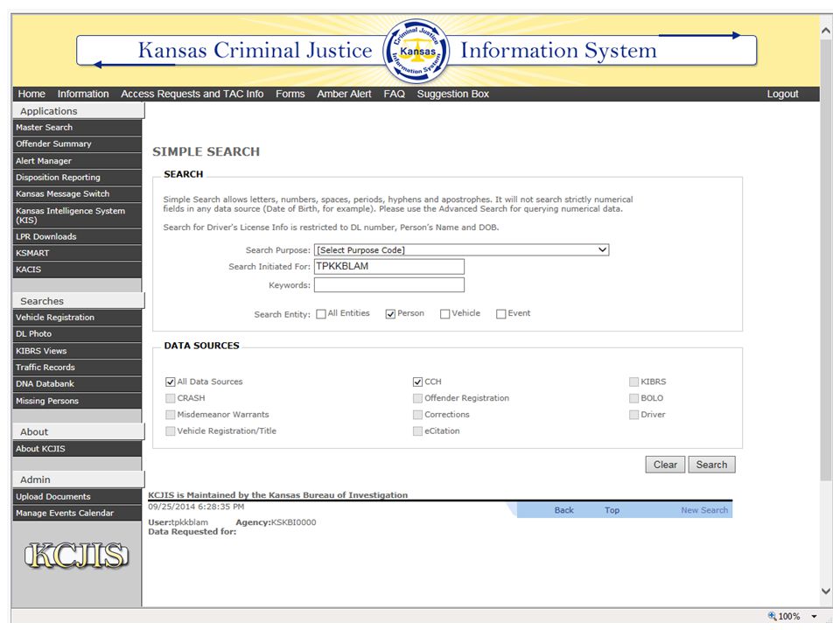Open Manage Events Calendar in sidebar
This screenshot has height=630, width=840.
point(77,514)
